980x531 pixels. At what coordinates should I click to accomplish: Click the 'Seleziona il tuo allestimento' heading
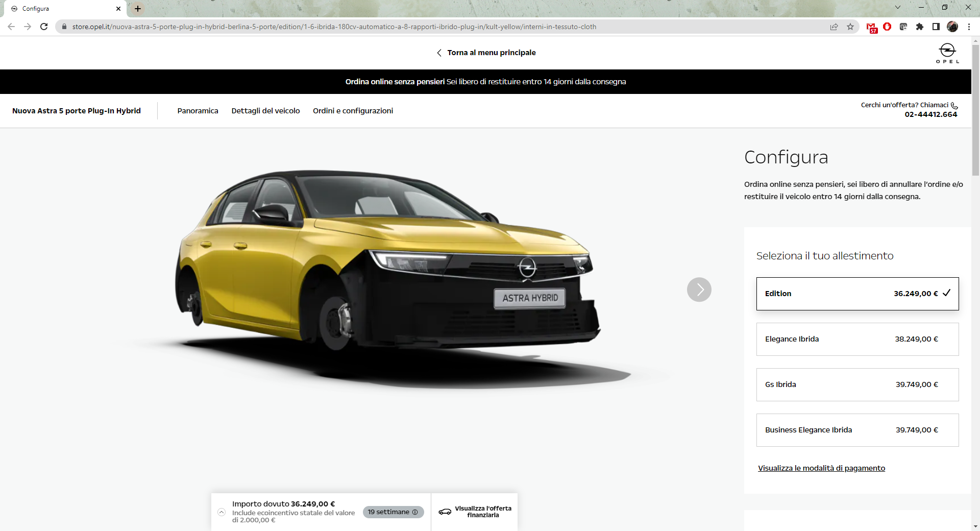pos(825,256)
